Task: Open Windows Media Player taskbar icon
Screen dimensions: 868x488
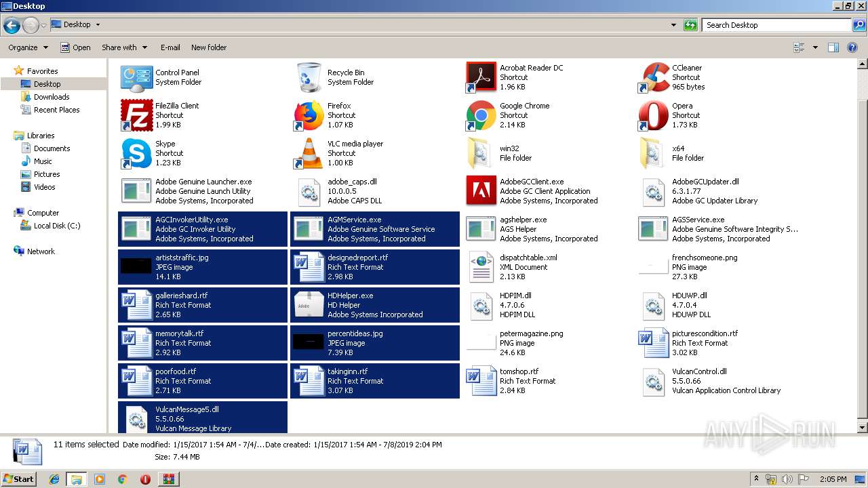Action: [100, 479]
